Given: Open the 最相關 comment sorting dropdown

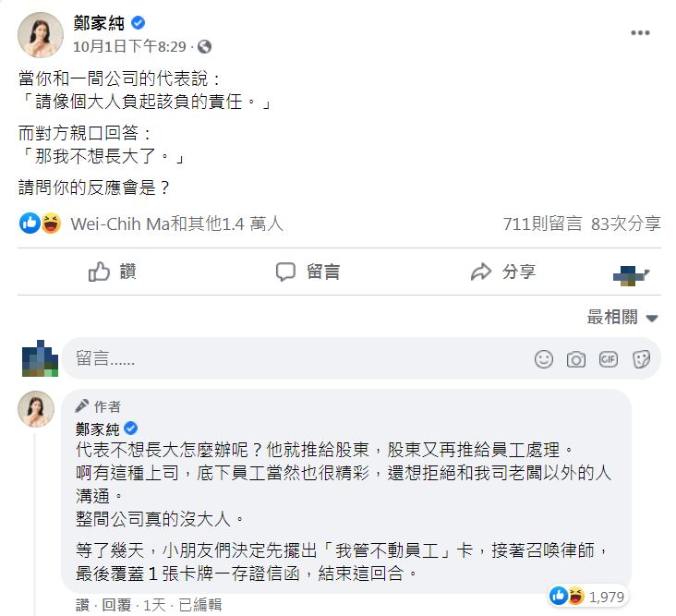Looking at the screenshot, I should (x=622, y=318).
